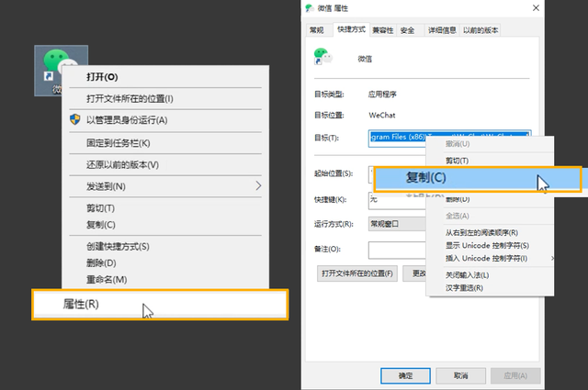
Task: Select 显示 Unicode 控制字符(S)
Action: click(x=490, y=245)
